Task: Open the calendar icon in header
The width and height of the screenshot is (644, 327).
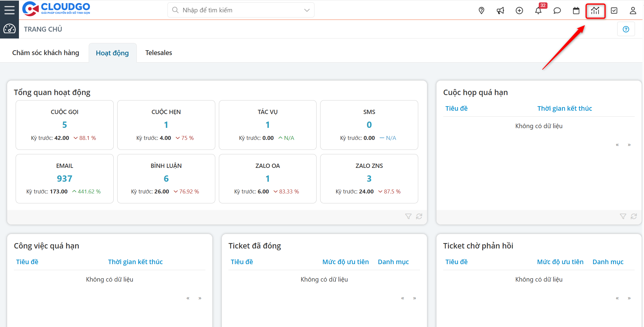Action: [x=576, y=11]
